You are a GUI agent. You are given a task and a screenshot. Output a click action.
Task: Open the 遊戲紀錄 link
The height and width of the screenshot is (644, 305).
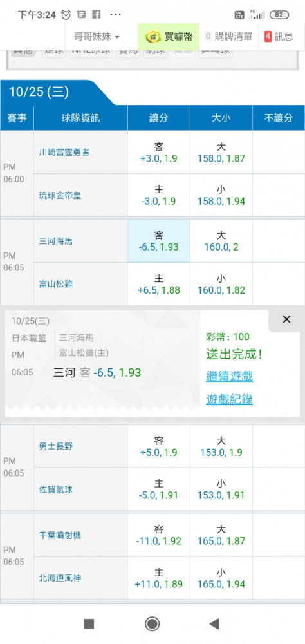click(230, 399)
